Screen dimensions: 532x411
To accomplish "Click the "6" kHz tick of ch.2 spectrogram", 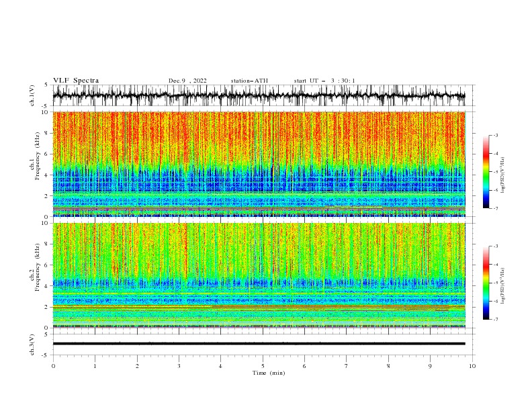I will [47, 265].
